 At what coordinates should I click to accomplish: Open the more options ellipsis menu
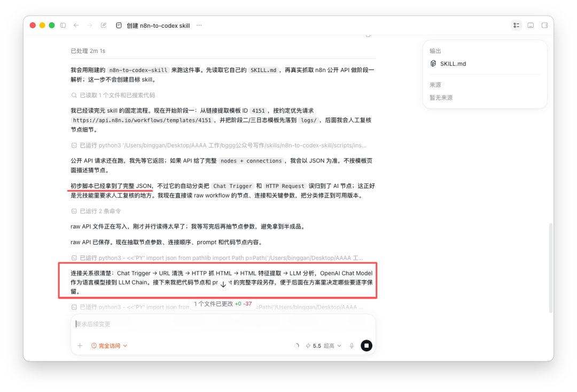pyautogui.click(x=199, y=26)
